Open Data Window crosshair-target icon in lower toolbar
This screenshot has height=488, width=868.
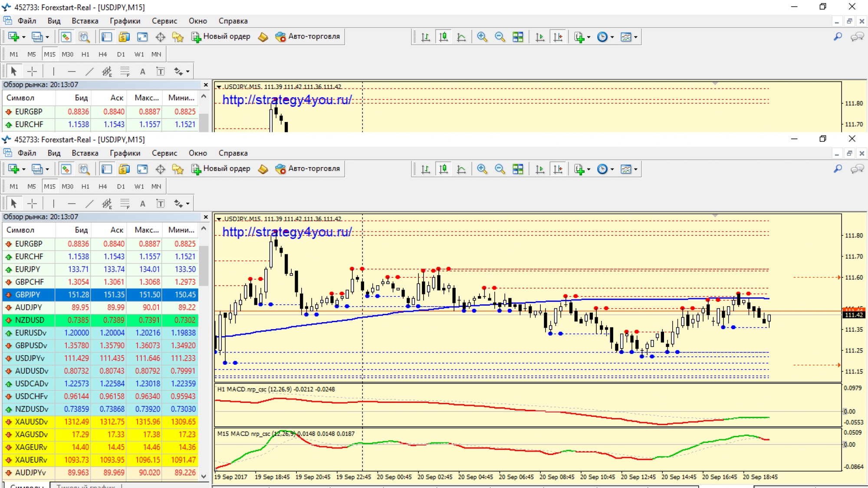point(160,169)
